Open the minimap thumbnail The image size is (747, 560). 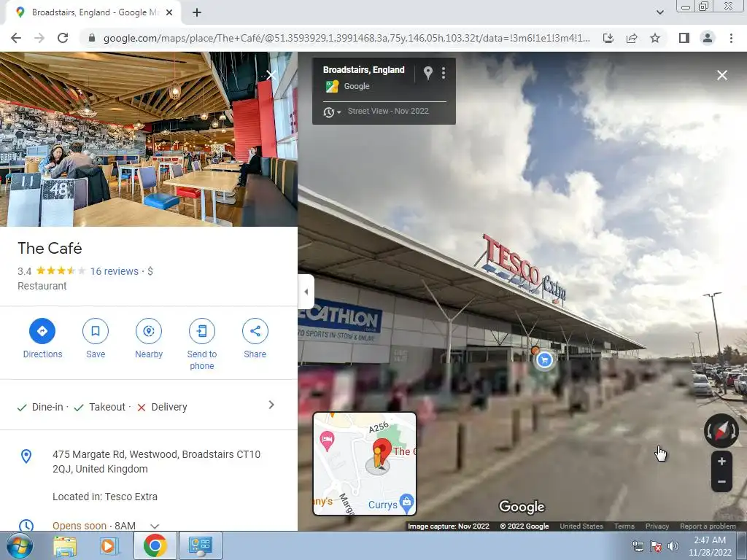tap(365, 464)
